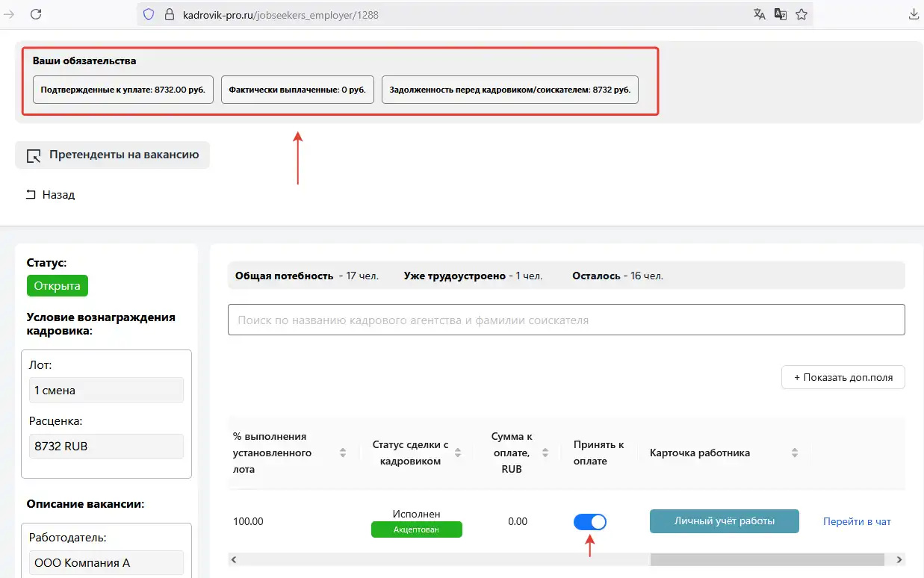Image resolution: width=924 pixels, height=578 pixels.
Task: Sort by Статус сделки с кадровиком
Action: 458,453
